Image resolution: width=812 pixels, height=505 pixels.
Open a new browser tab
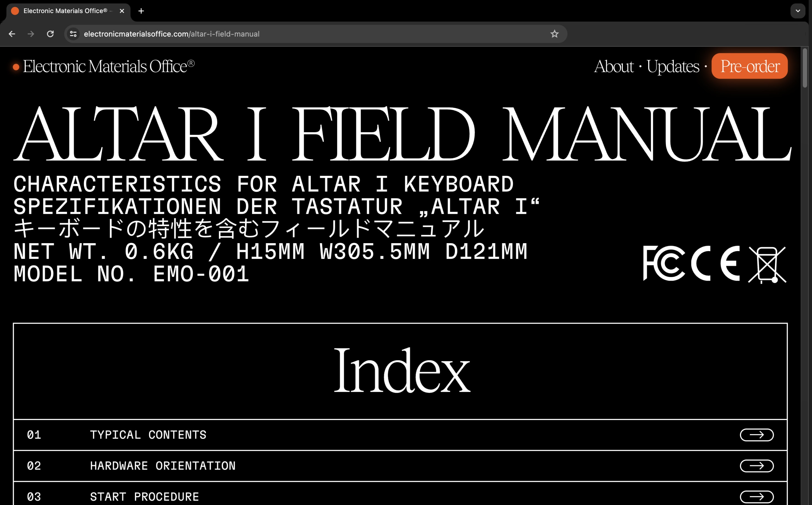[141, 11]
